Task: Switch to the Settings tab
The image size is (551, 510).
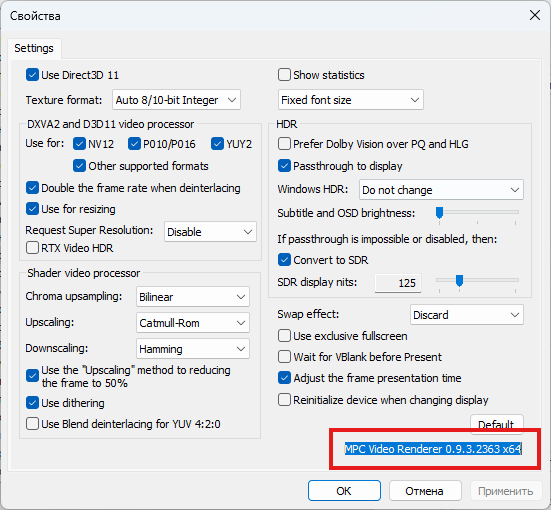Action: (34, 48)
